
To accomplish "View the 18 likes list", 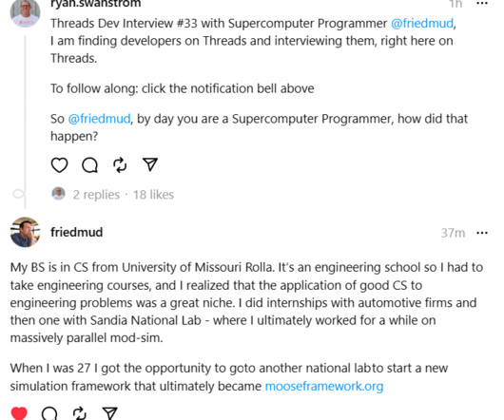I will pyautogui.click(x=154, y=195).
